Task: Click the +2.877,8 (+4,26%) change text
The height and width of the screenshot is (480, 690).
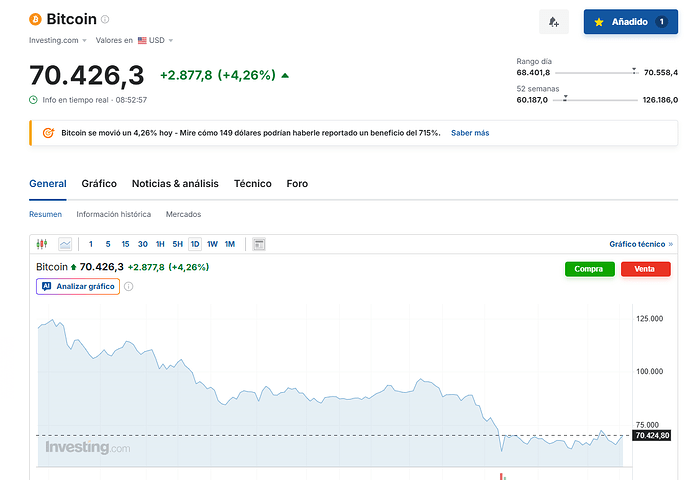Action: [x=218, y=75]
